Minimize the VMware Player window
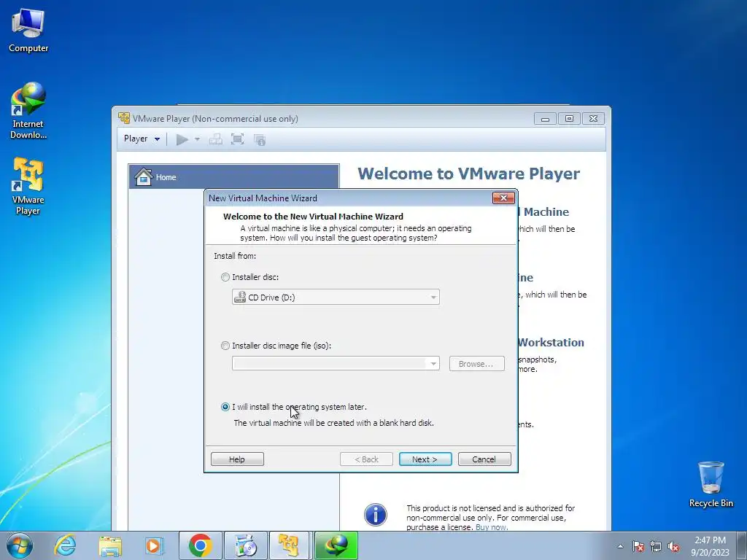Screen dimensions: 747x560 [x=545, y=119]
